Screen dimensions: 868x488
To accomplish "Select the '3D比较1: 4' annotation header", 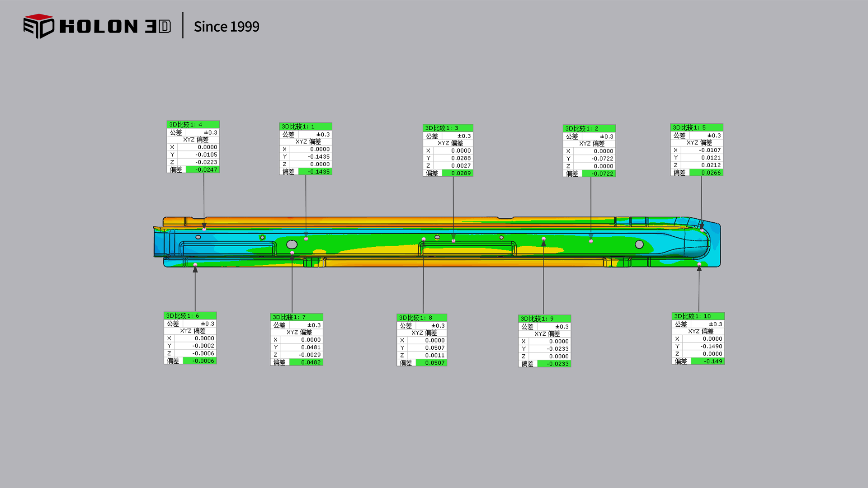I will 193,124.
